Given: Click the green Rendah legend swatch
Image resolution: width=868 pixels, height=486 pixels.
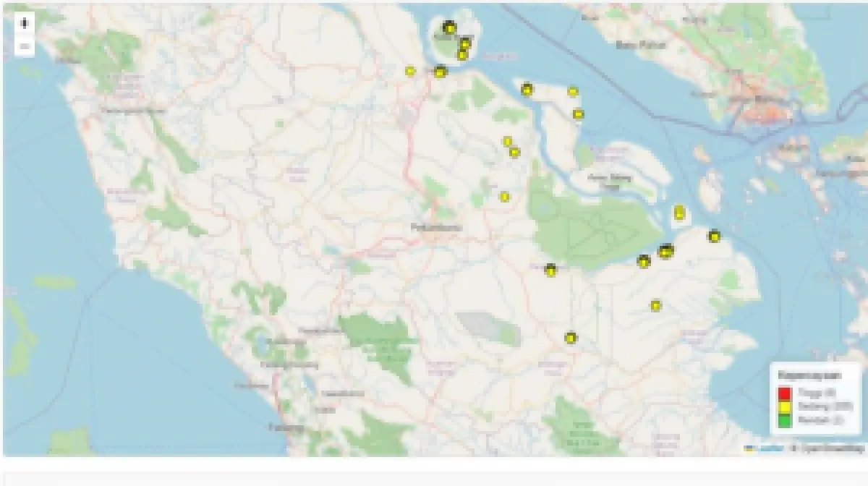Looking at the screenshot, I should coord(784,419).
